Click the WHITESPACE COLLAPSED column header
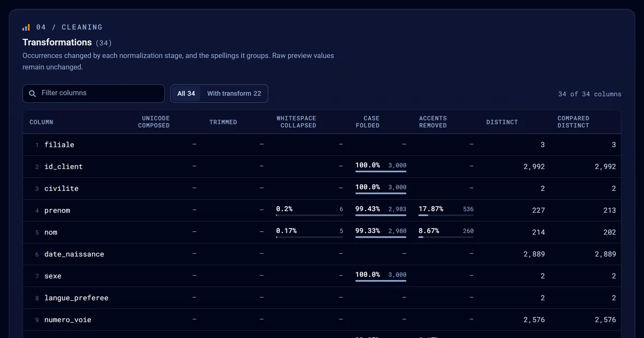Viewport: 644px width, 338px height. [x=296, y=122]
